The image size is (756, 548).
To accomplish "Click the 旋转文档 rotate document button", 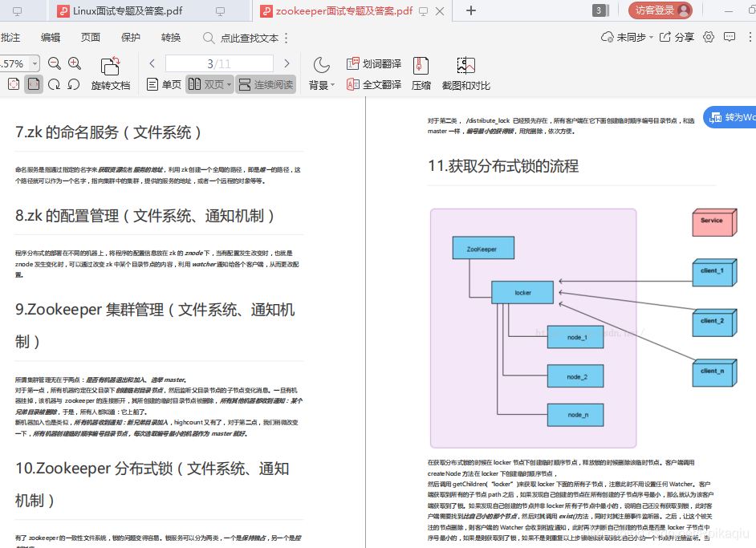I will point(111,73).
